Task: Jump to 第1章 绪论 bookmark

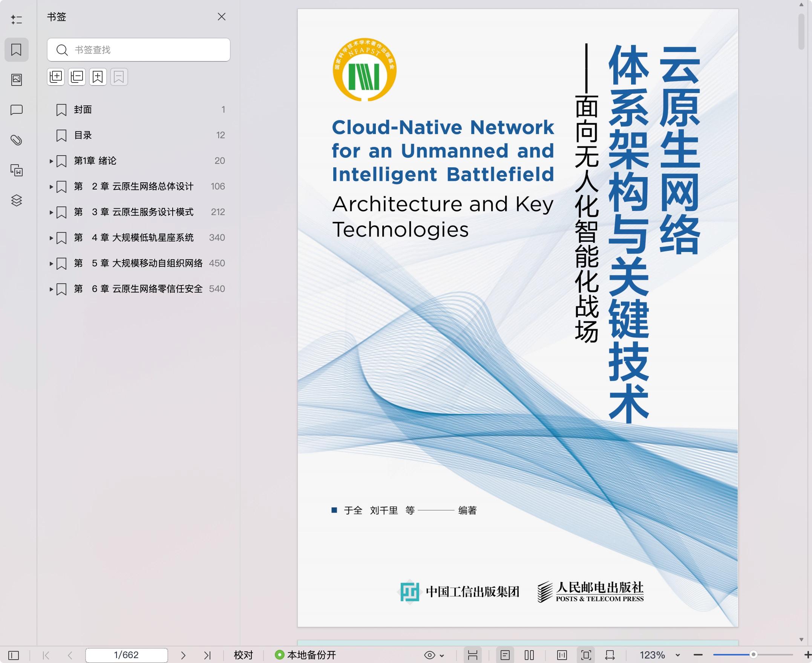Action: tap(95, 161)
